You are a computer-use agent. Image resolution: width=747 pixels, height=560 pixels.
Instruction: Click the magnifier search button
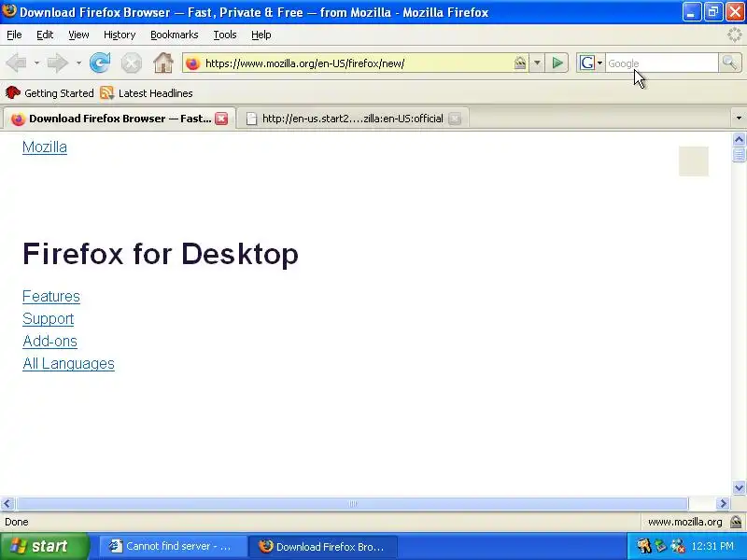coord(729,63)
